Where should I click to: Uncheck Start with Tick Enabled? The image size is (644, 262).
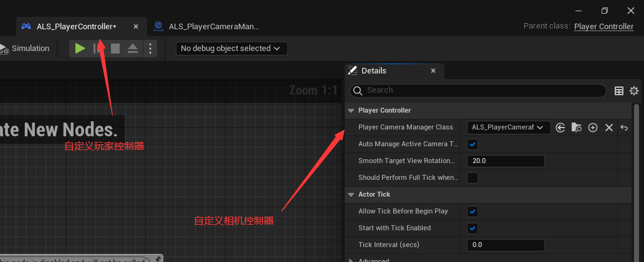(473, 228)
